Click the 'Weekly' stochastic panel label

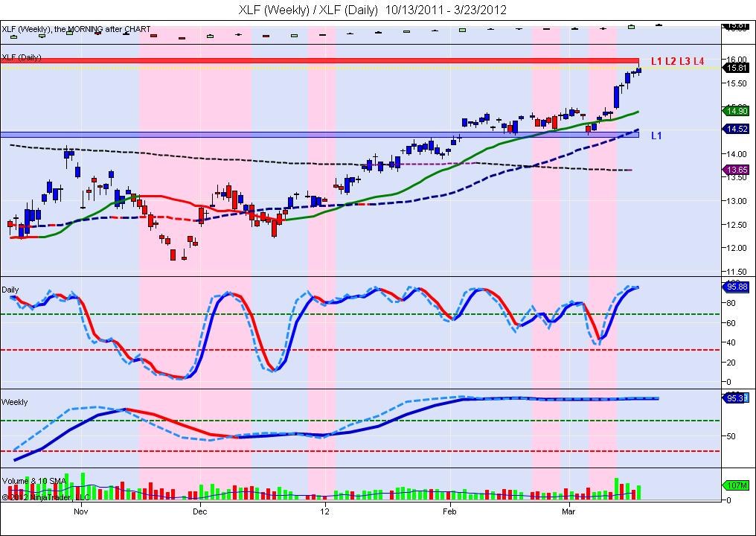[x=14, y=402]
